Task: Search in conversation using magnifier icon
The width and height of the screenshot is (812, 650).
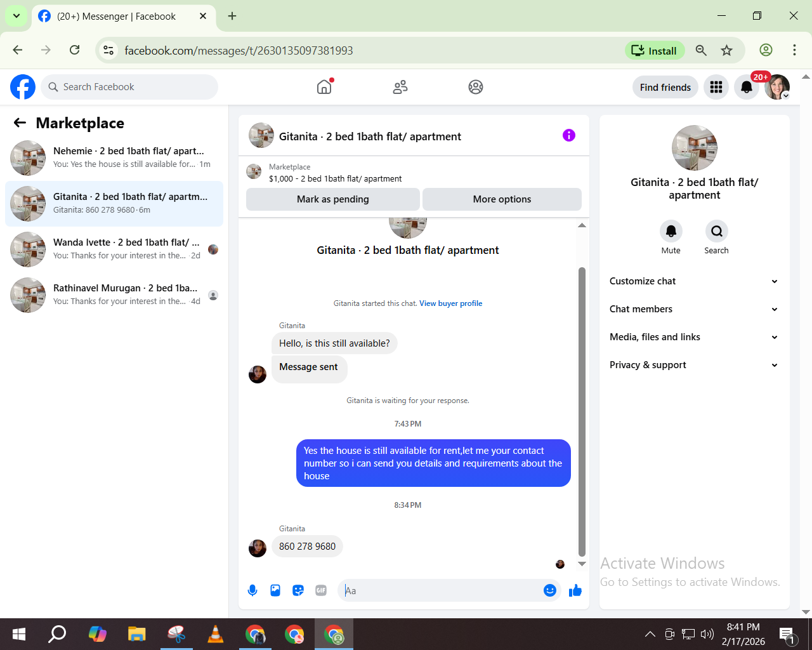Action: tap(717, 231)
